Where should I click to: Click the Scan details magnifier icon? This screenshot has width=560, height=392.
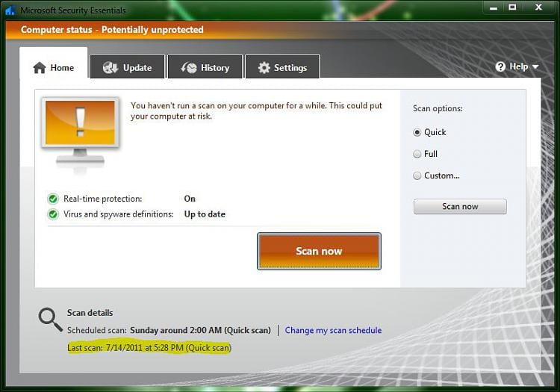pyautogui.click(x=50, y=320)
